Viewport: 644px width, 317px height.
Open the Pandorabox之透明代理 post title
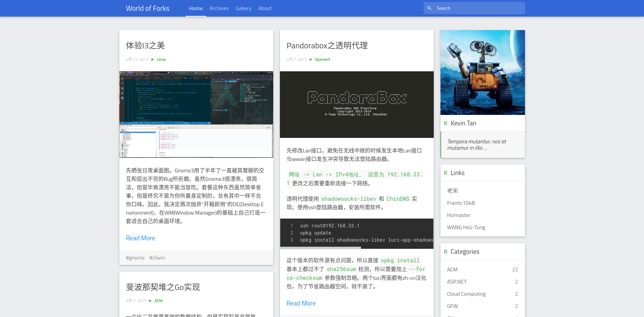pyautogui.click(x=327, y=46)
